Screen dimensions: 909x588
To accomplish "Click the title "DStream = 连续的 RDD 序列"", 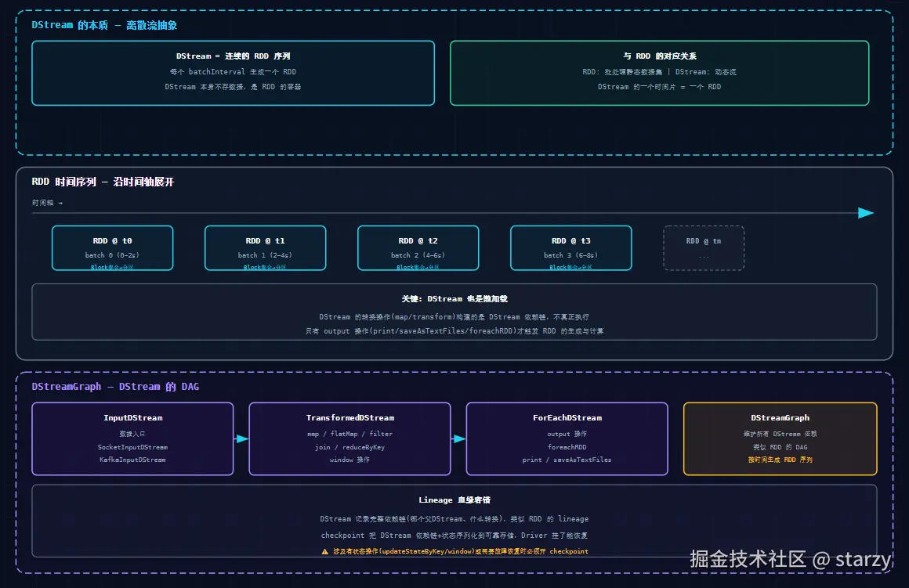I will click(233, 56).
